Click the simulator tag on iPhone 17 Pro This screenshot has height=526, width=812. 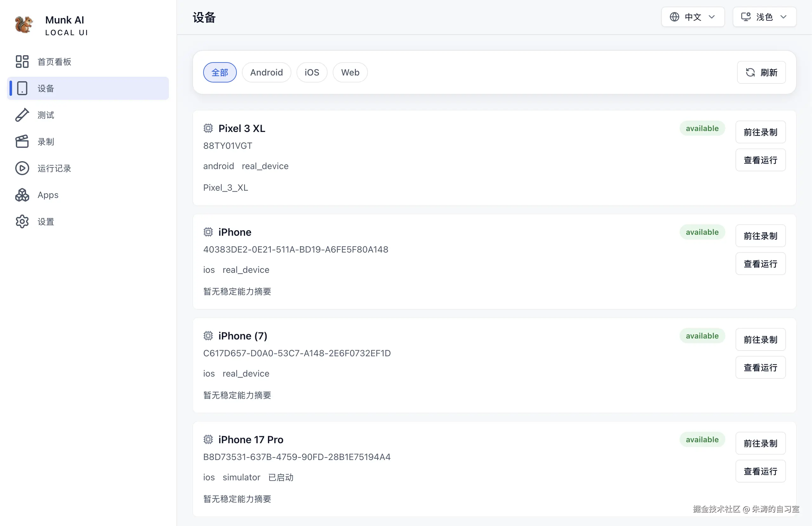pos(241,477)
